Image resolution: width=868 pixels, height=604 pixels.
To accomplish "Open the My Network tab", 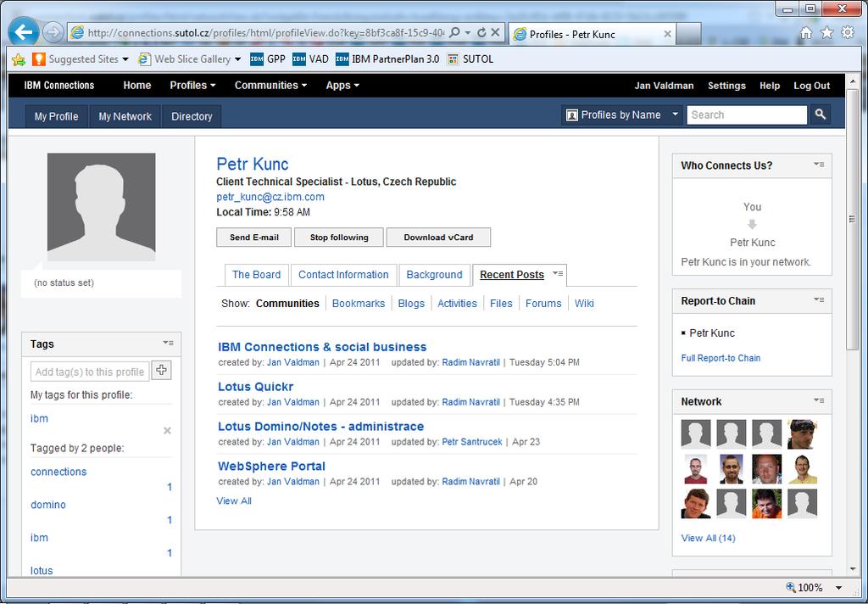I will (125, 116).
